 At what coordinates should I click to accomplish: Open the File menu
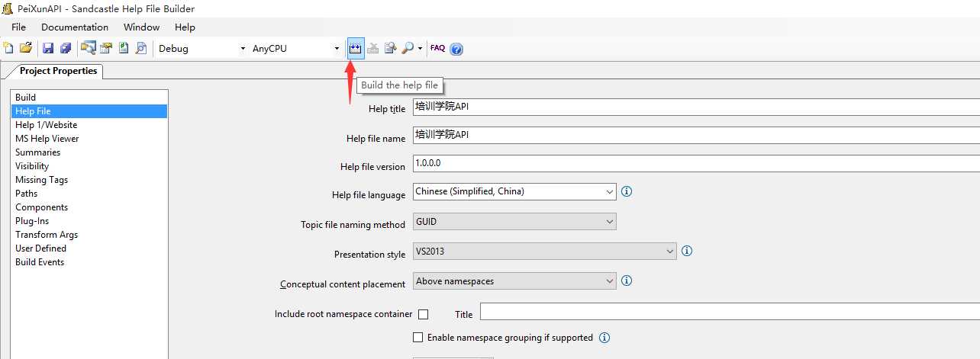(x=19, y=27)
